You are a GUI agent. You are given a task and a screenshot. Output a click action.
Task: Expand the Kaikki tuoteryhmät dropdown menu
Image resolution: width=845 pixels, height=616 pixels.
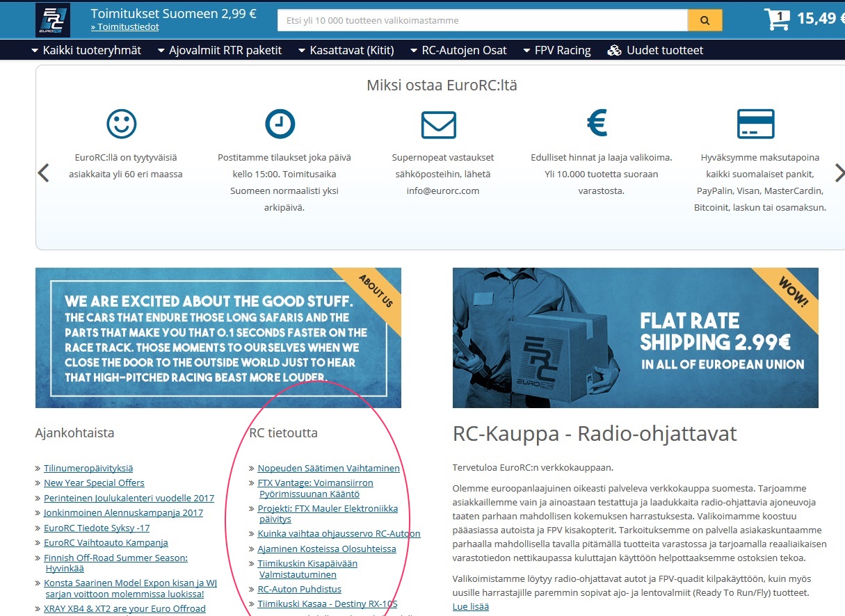pyautogui.click(x=86, y=50)
